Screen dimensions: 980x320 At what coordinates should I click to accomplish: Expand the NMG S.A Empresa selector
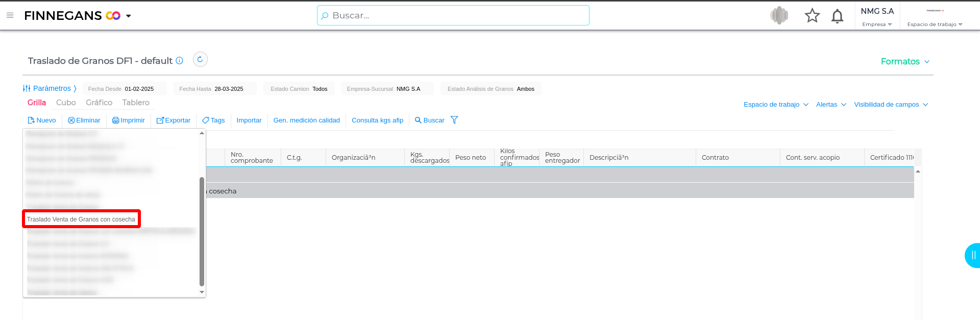(x=877, y=16)
